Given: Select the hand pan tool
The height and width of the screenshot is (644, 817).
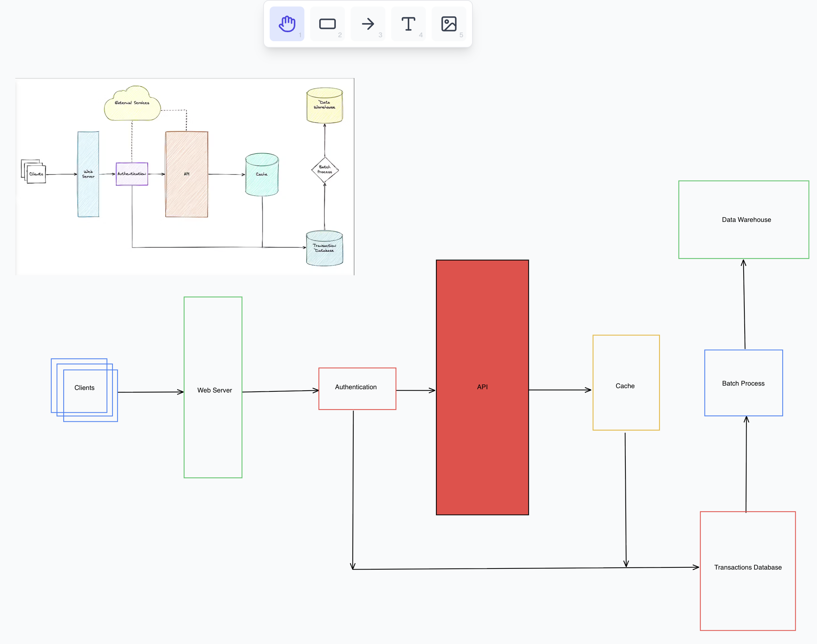Looking at the screenshot, I should point(287,24).
